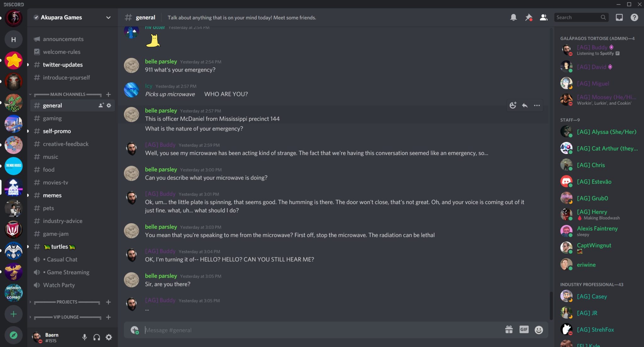Image resolution: width=644 pixels, height=347 pixels.
Task: Click the add reaction emoji icon
Action: [x=513, y=106]
